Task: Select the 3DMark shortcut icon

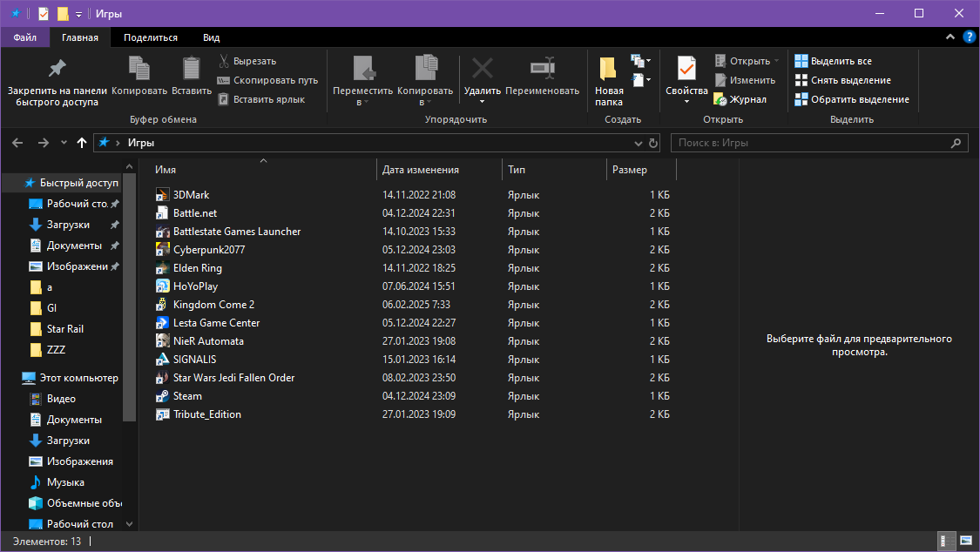Action: (162, 195)
